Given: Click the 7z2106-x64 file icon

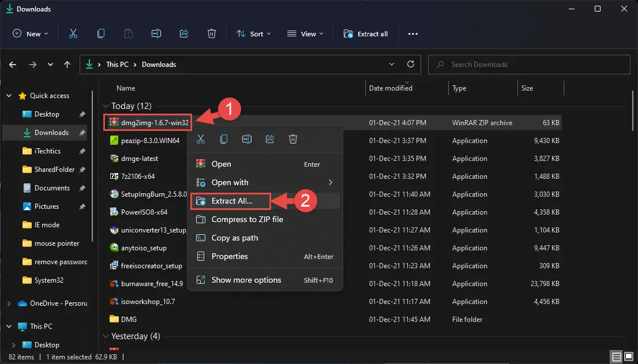Looking at the screenshot, I should (114, 176).
